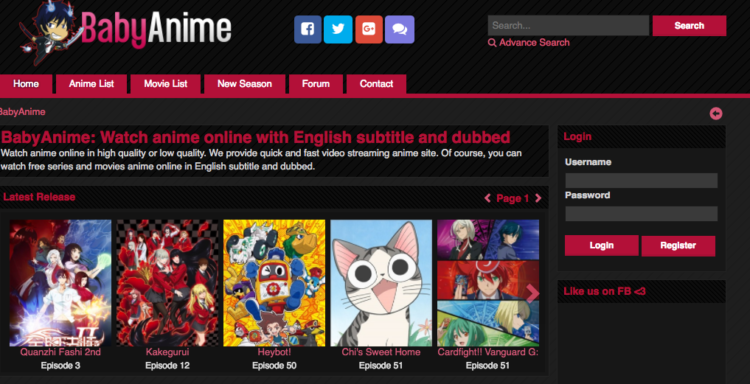
Task: Click the BabyAnime mascot logo
Action: point(49,33)
